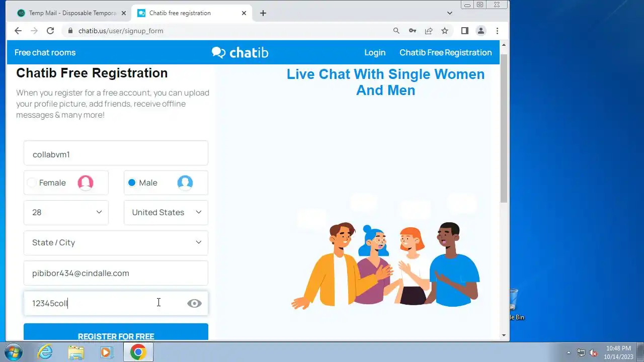The height and width of the screenshot is (362, 644).
Task: Open a new tab with plus button
Action: click(x=263, y=13)
